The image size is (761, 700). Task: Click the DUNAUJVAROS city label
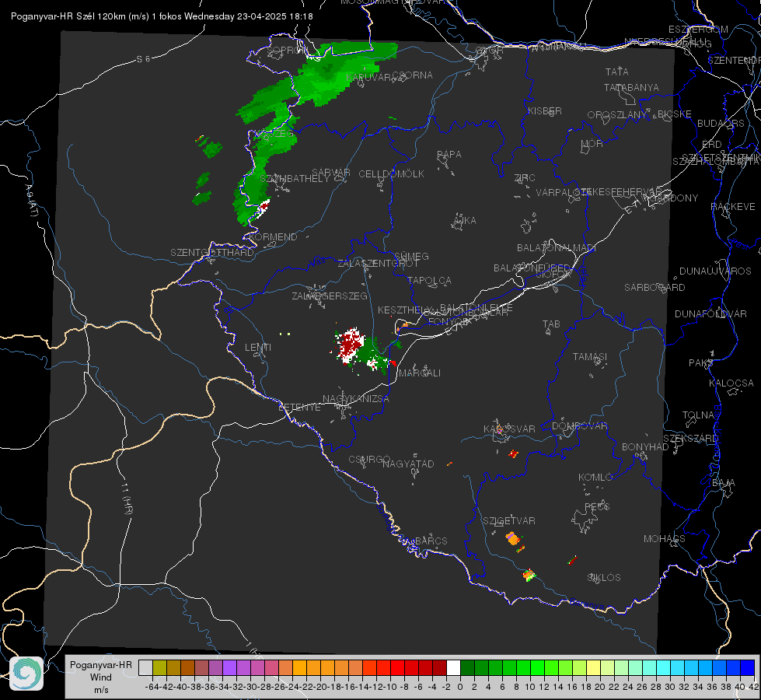click(x=715, y=271)
